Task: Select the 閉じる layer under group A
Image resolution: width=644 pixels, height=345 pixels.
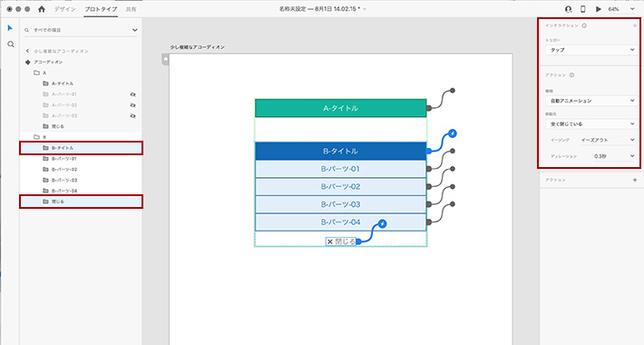Action: [x=81, y=126]
